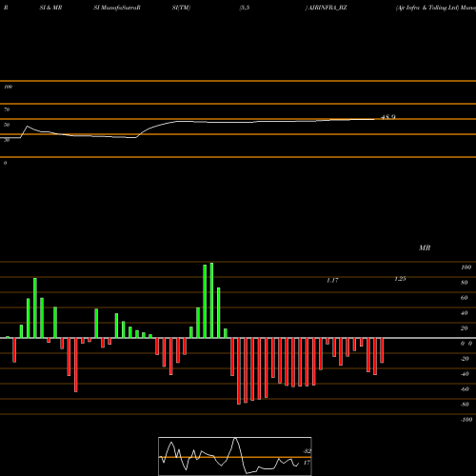Click the longest red histogram bar

(239, 371)
